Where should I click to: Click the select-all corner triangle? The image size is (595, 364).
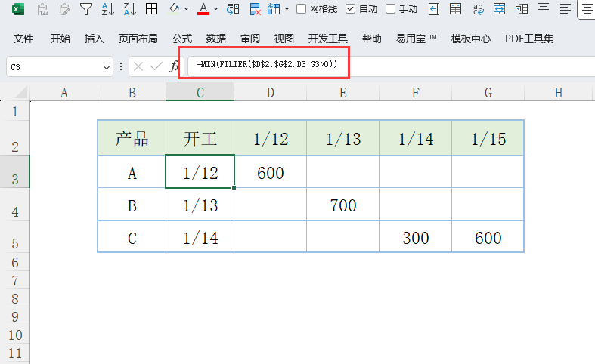pyautogui.click(x=20, y=92)
